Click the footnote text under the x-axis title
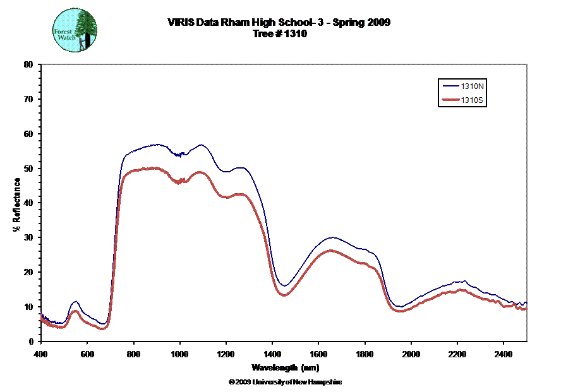The width and height of the screenshot is (573, 392). [x=284, y=382]
